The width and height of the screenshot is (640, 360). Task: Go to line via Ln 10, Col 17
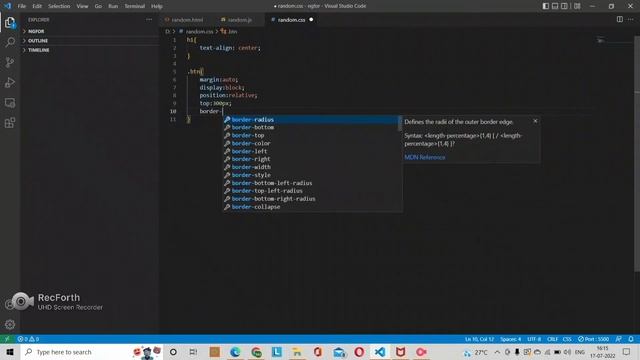(x=480, y=339)
